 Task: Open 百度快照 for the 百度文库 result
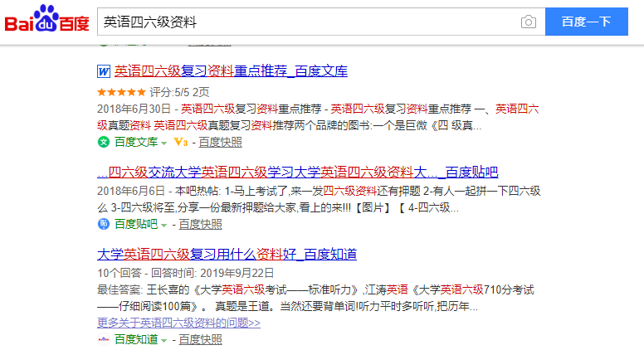coord(220,142)
